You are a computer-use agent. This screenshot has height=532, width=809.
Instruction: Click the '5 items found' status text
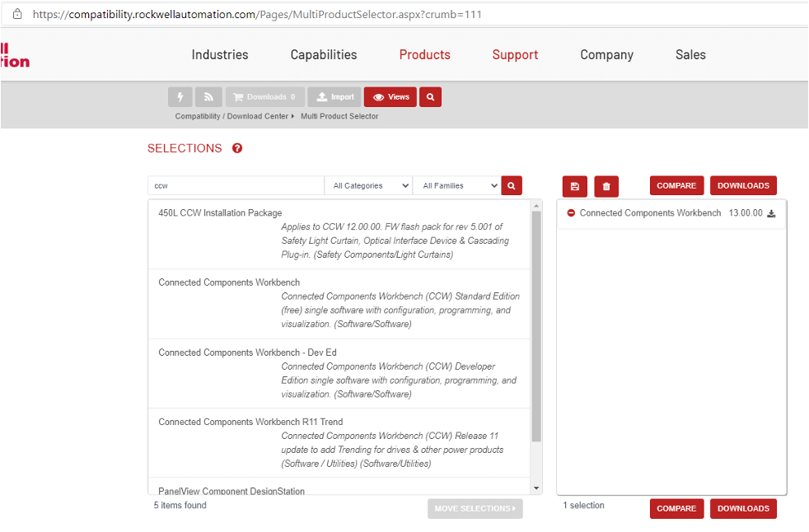click(180, 505)
